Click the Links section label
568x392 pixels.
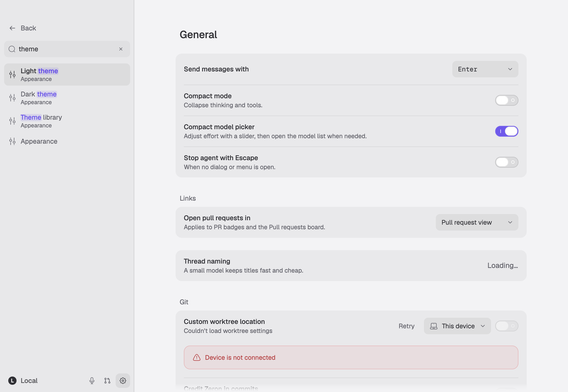188,198
